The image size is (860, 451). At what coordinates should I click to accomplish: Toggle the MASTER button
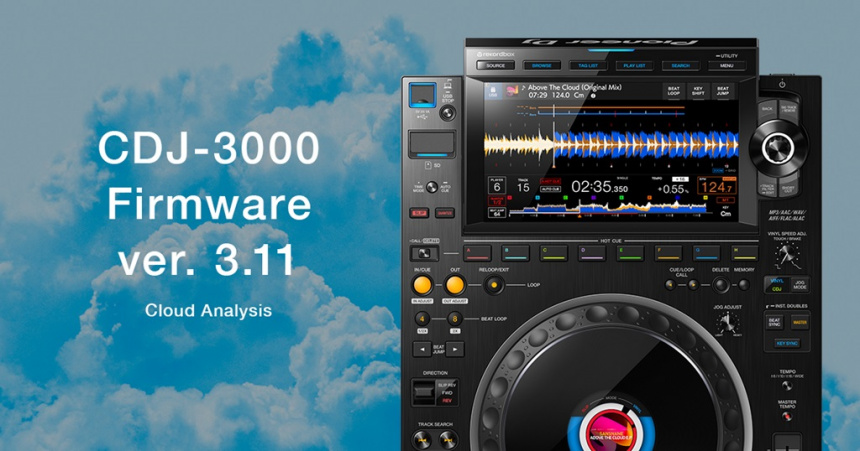800,322
